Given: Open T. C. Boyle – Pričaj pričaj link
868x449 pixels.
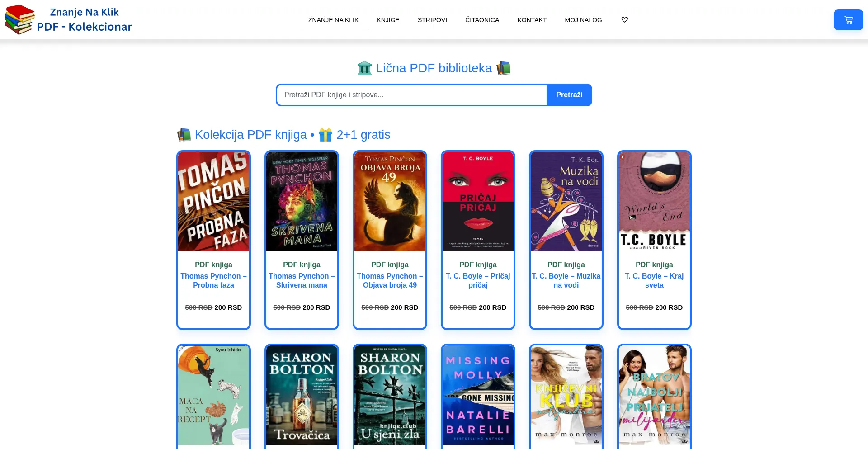Looking at the screenshot, I should click(x=478, y=280).
